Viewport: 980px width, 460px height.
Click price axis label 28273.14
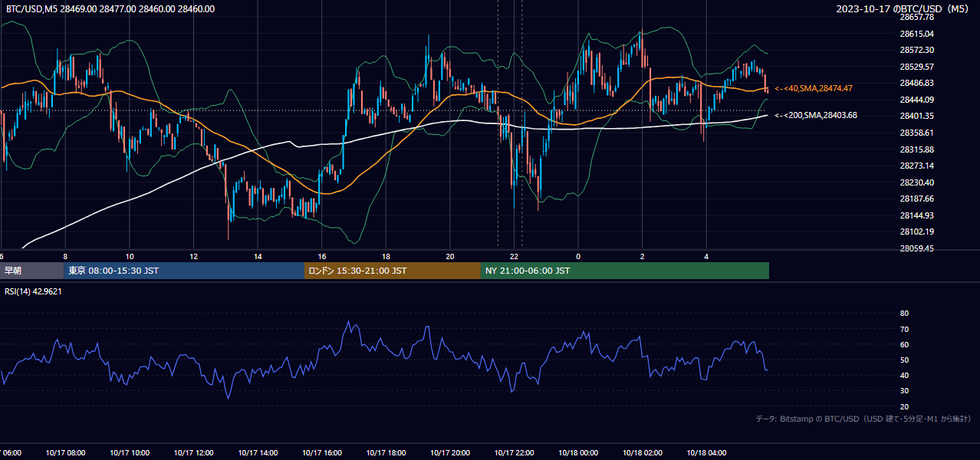(916, 166)
